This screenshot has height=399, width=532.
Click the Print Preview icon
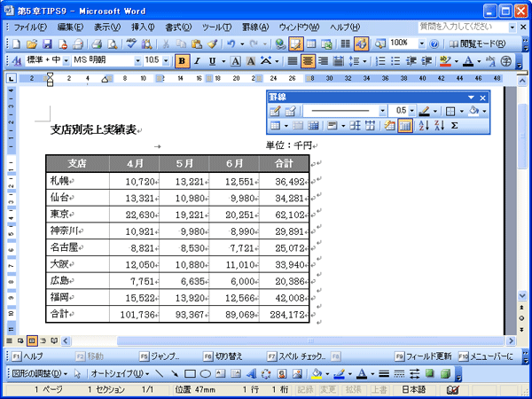pyautogui.click(x=112, y=44)
